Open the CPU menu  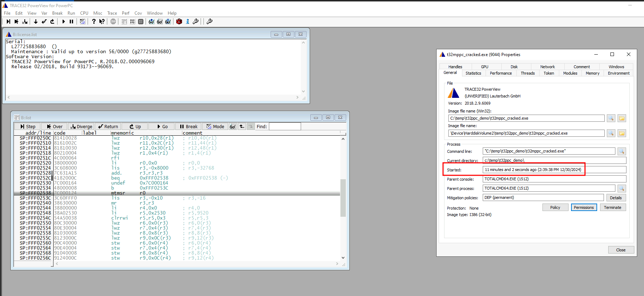point(84,13)
